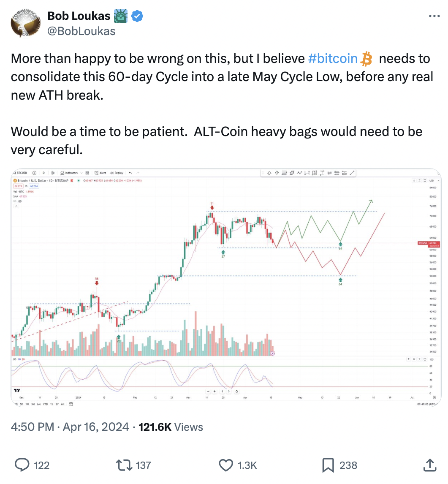Start Replay mode in chart toolbar

[117, 173]
